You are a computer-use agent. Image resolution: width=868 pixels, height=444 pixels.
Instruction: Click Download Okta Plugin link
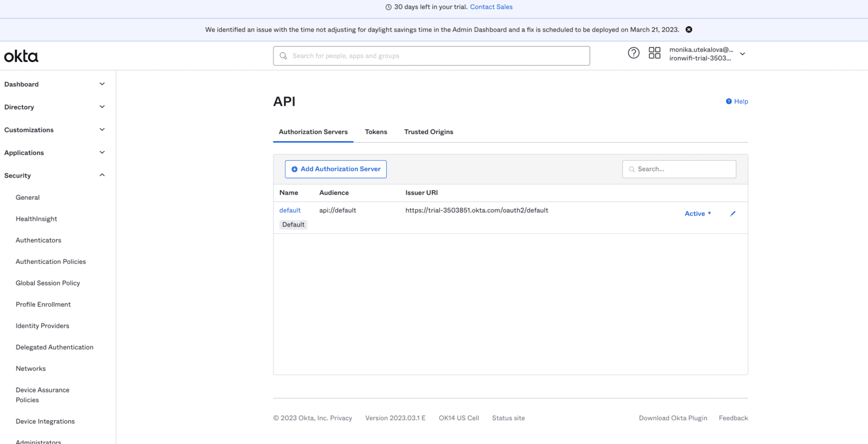(673, 418)
